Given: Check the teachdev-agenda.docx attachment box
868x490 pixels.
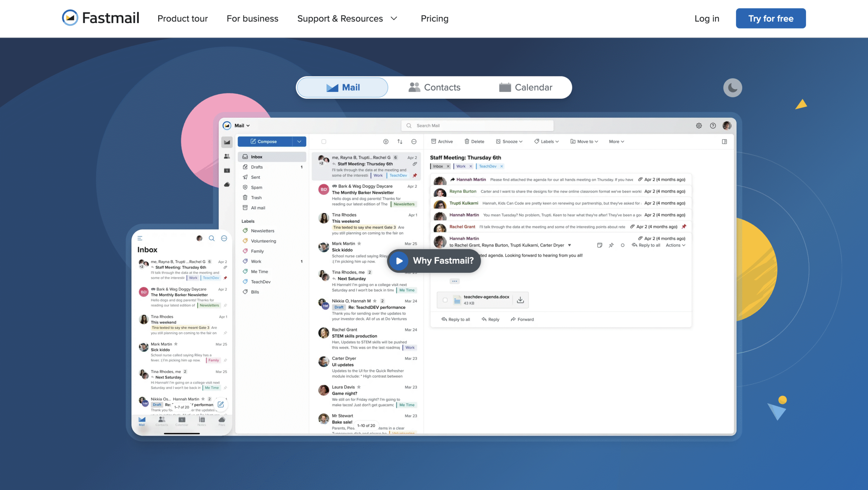Looking at the screenshot, I should click(445, 300).
